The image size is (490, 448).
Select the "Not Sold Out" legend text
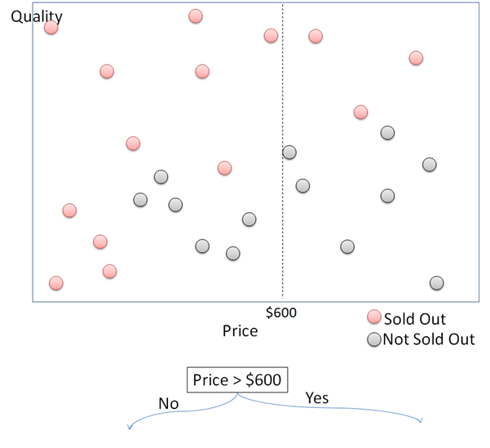click(x=429, y=339)
